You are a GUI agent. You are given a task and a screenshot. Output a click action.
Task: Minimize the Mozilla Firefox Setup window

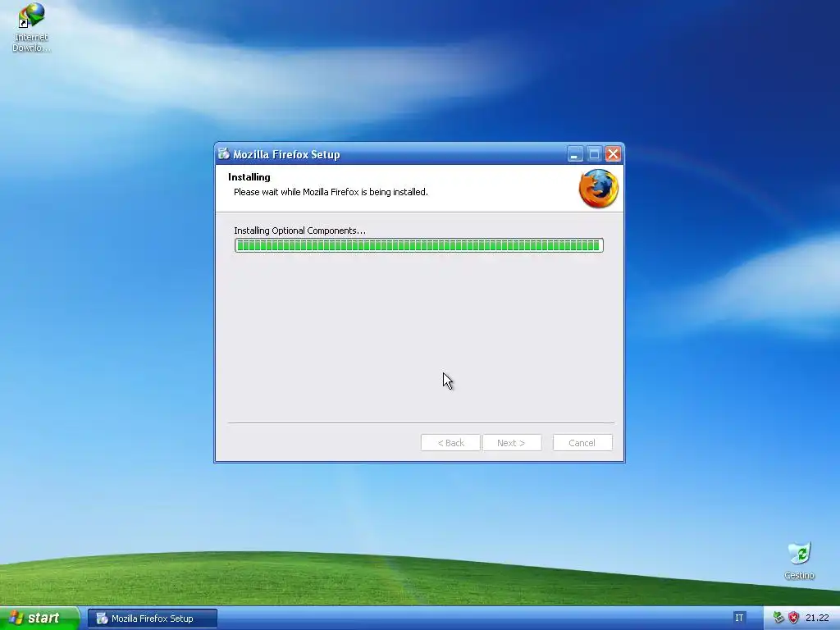tap(575, 154)
